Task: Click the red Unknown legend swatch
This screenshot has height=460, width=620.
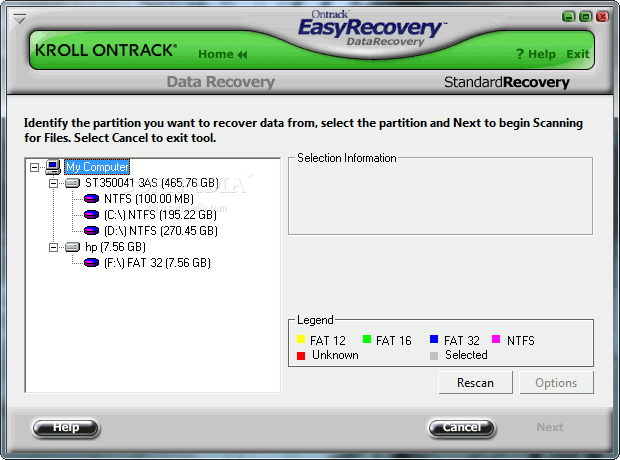Action: [x=301, y=356]
